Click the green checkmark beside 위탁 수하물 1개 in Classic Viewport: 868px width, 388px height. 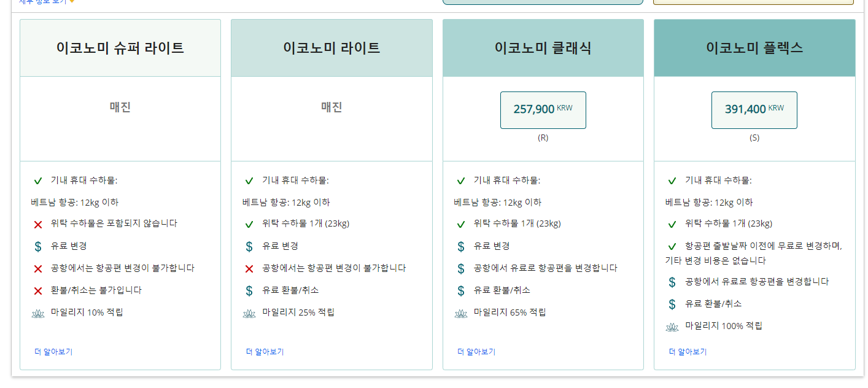(x=461, y=224)
